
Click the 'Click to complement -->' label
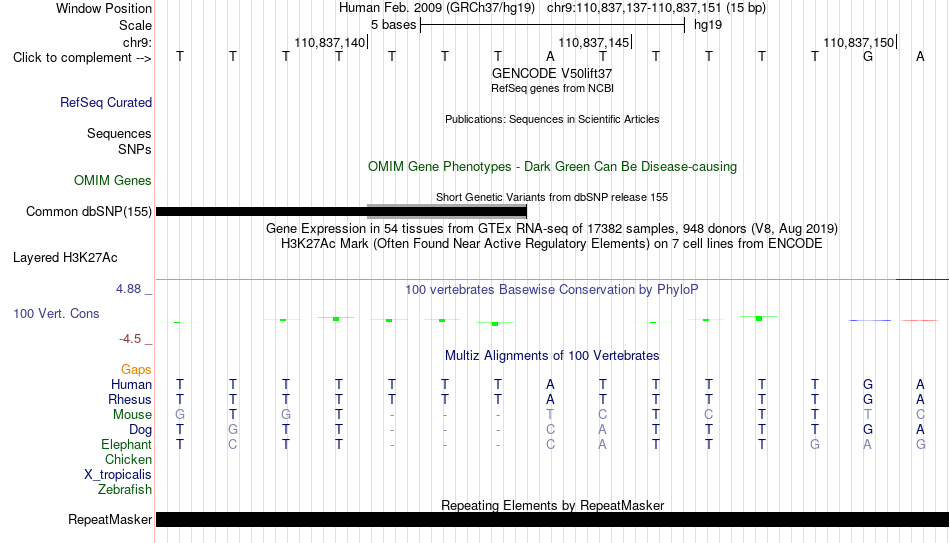pyautogui.click(x=82, y=58)
